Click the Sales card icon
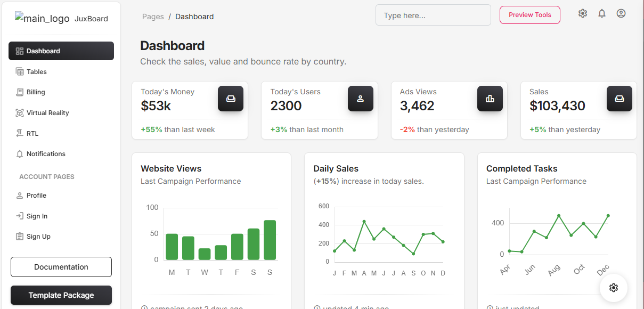 [619, 99]
